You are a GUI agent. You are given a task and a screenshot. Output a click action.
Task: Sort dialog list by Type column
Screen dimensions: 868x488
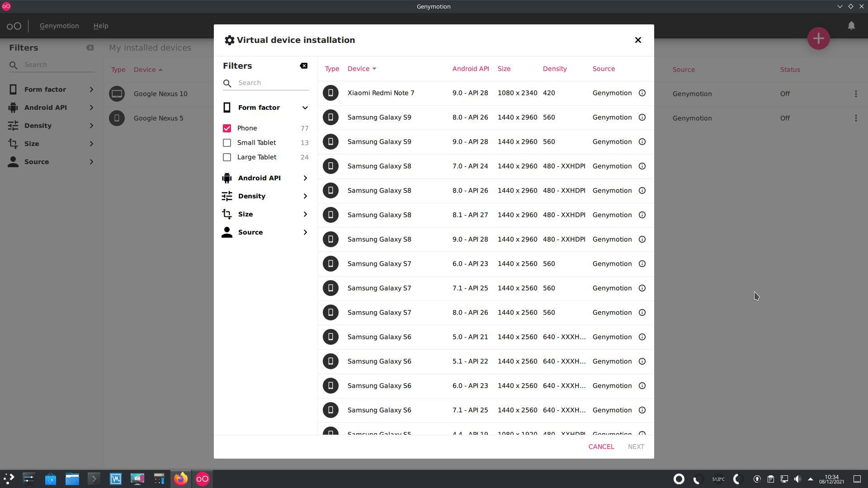[332, 69]
